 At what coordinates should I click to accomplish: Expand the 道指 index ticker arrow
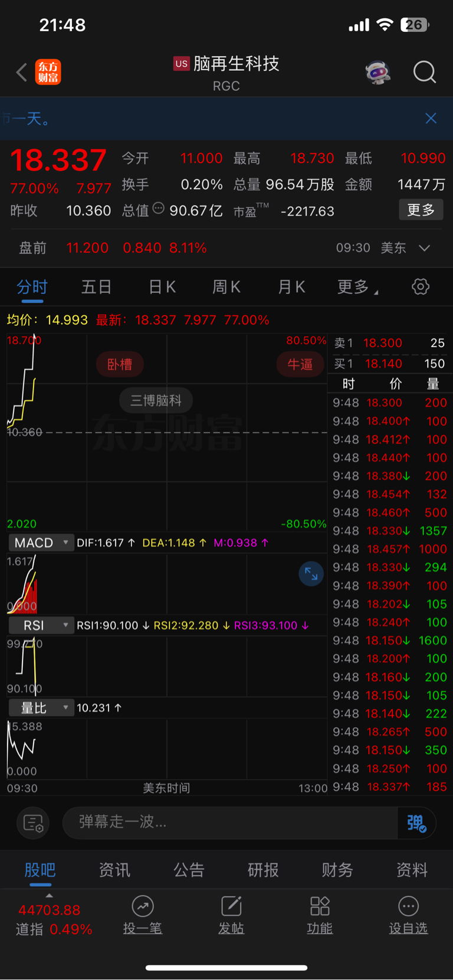(50, 895)
